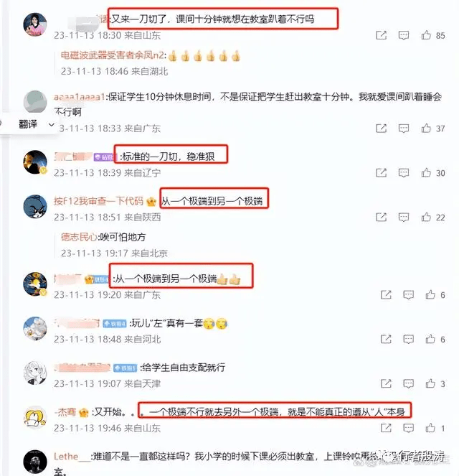Screen dimensions: 459x476
Task: Open profile of aaaa1aaaa1
Action: tap(80, 97)
